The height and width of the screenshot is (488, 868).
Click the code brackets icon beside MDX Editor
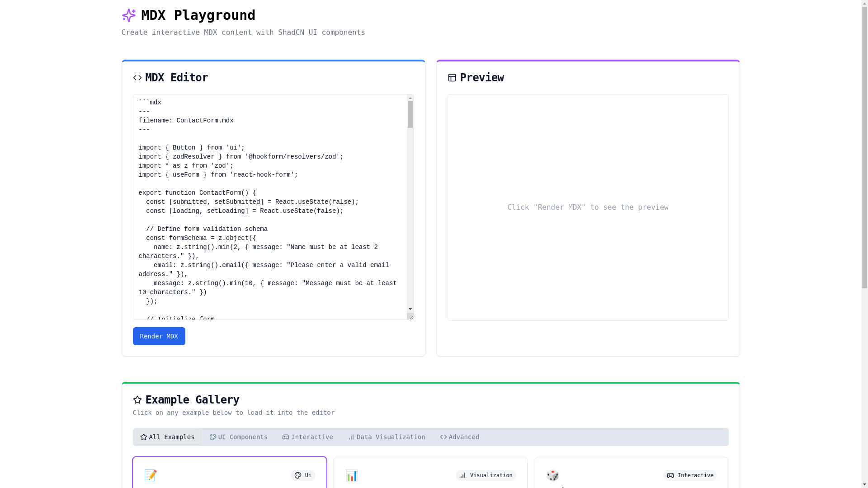click(x=137, y=78)
